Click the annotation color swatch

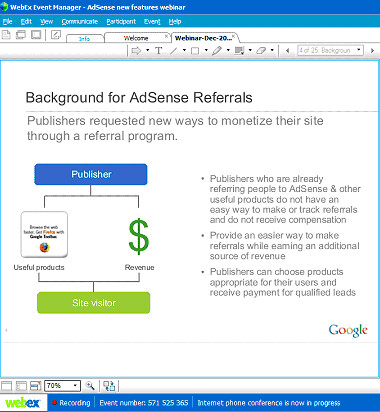(239, 51)
